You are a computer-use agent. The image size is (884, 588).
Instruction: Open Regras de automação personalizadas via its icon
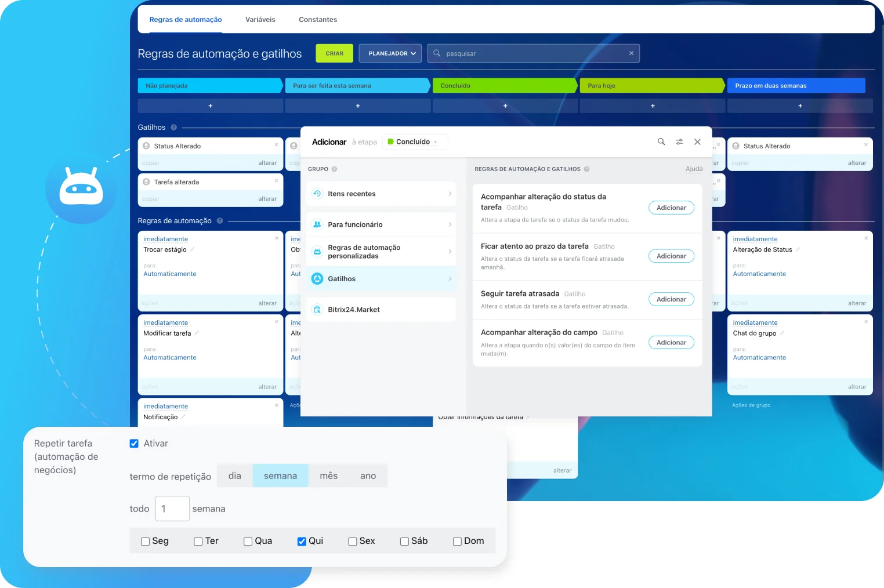[317, 251]
